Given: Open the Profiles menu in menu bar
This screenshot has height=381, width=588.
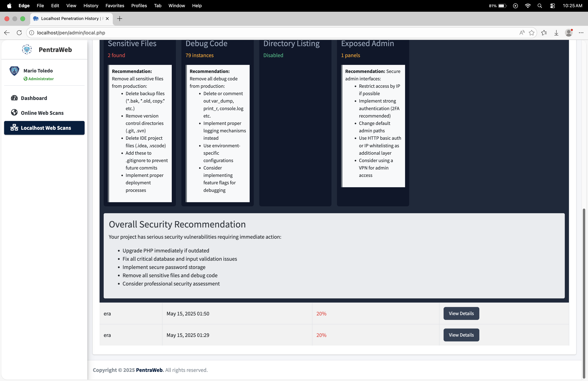Looking at the screenshot, I should (139, 6).
